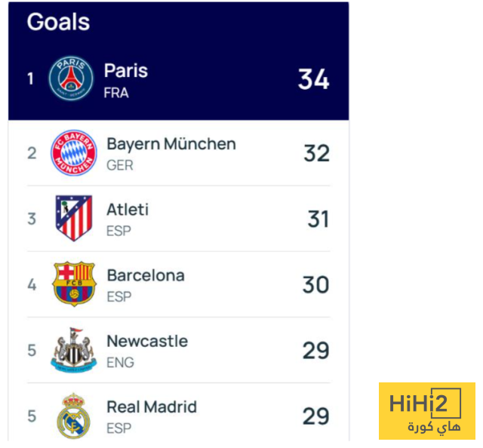Click the Goals heading
The height and width of the screenshot is (448, 483).
pyautogui.click(x=58, y=22)
